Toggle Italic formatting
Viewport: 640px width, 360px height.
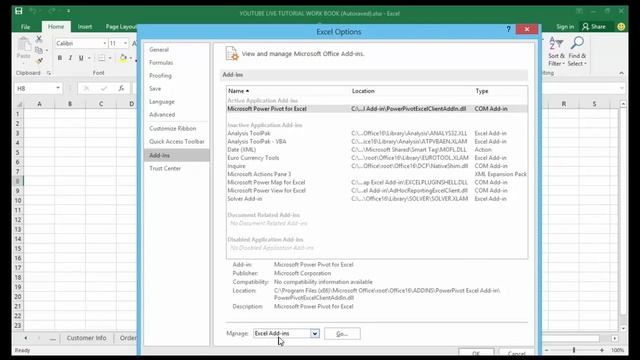coord(70,58)
